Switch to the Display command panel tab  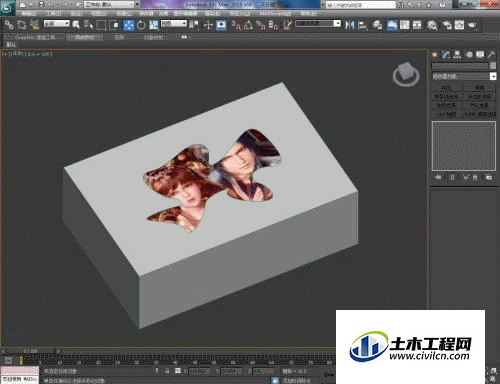click(480, 55)
